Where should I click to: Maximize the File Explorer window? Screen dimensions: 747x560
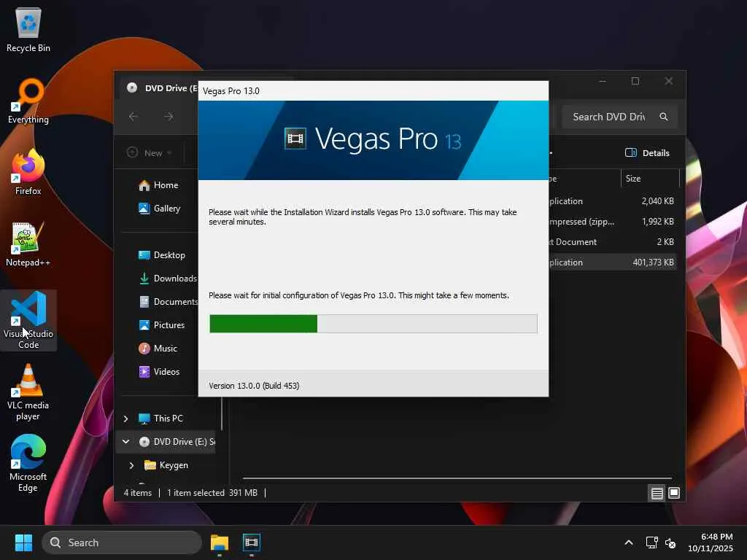tap(635, 82)
